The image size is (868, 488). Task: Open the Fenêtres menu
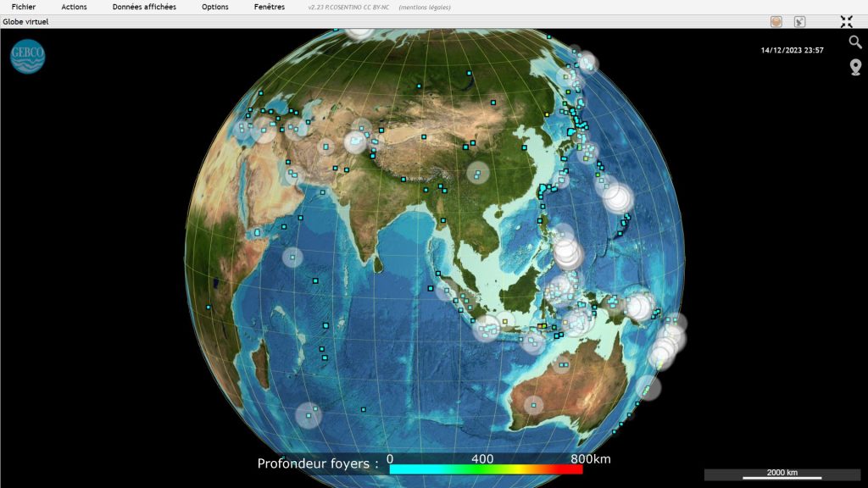point(269,7)
